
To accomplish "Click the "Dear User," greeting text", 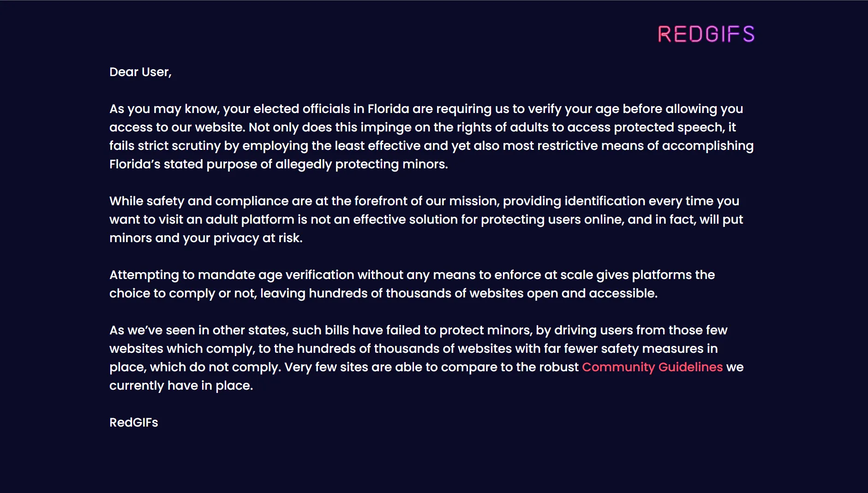I will [x=140, y=72].
